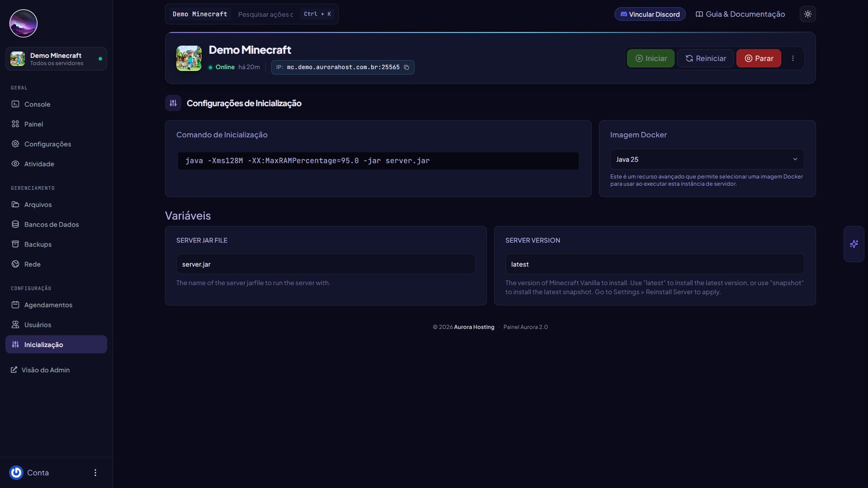Restart the server with Reiniciar button
The width and height of the screenshot is (868, 488).
[705, 58]
